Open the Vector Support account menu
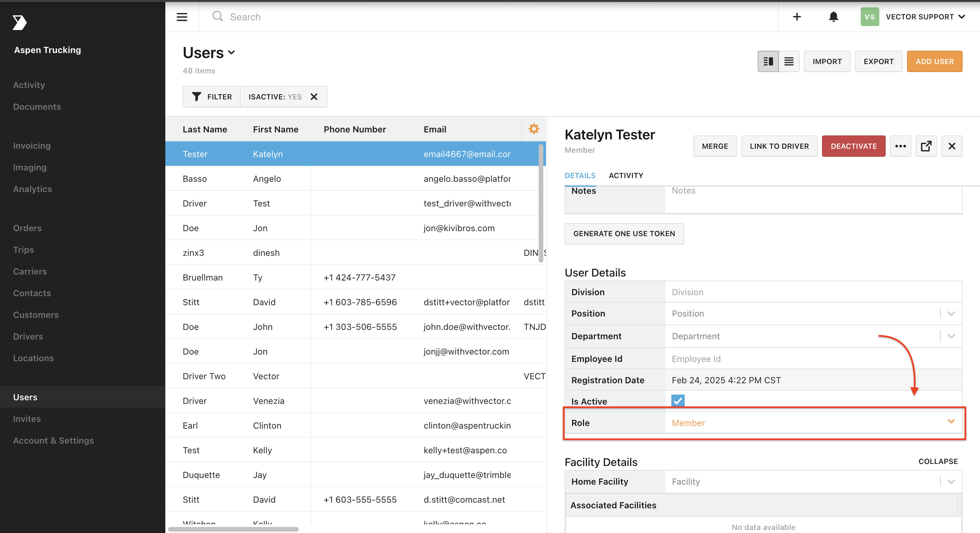Image resolution: width=980 pixels, height=533 pixels. [925, 17]
